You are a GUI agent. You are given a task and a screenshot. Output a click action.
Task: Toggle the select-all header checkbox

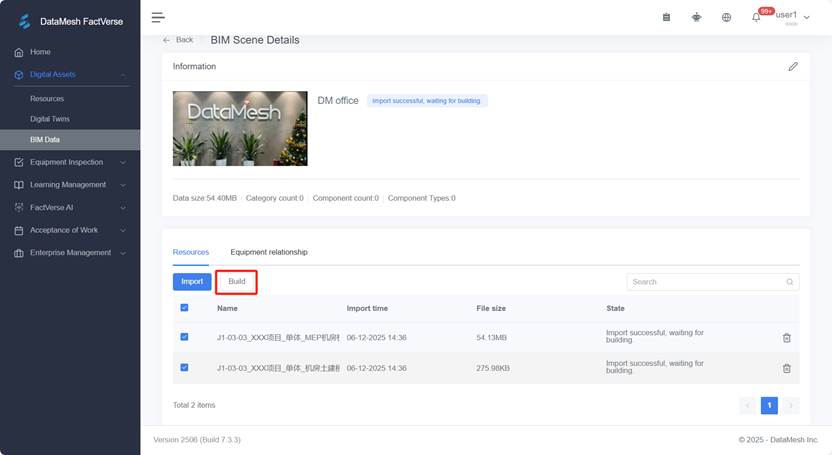click(x=184, y=308)
